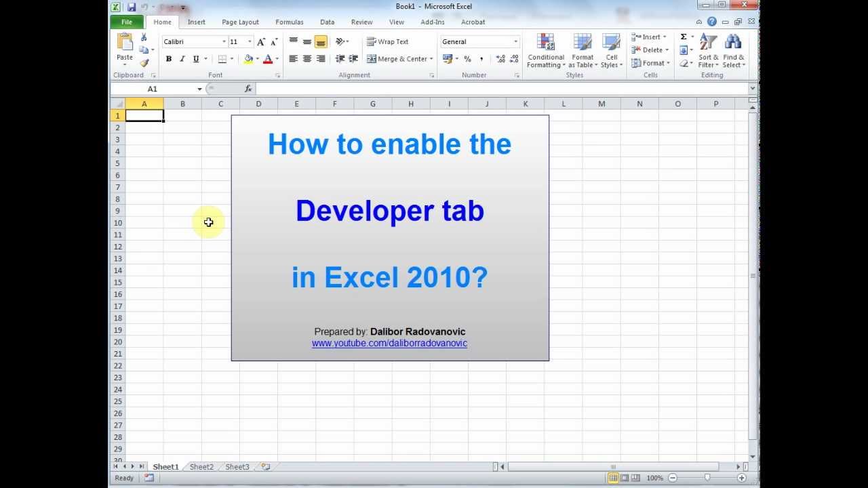Viewport: 868px width, 488px height.
Task: Click the zoom slider handle
Action: 707,478
